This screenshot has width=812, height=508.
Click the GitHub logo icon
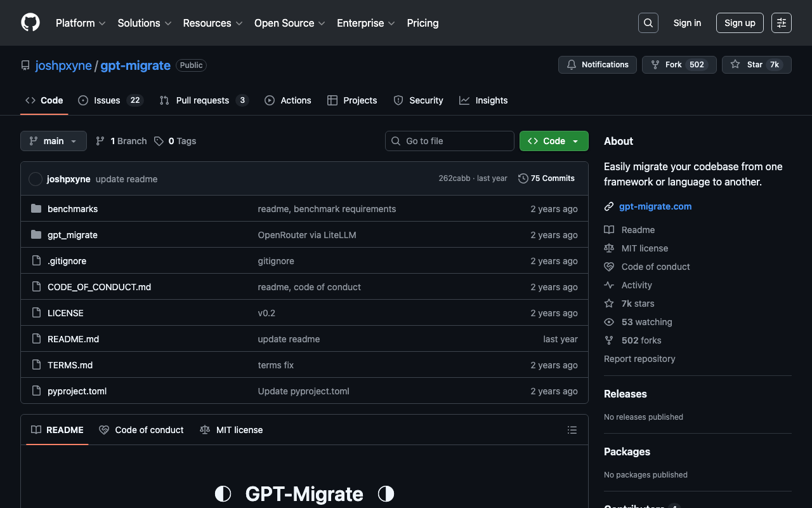point(30,23)
